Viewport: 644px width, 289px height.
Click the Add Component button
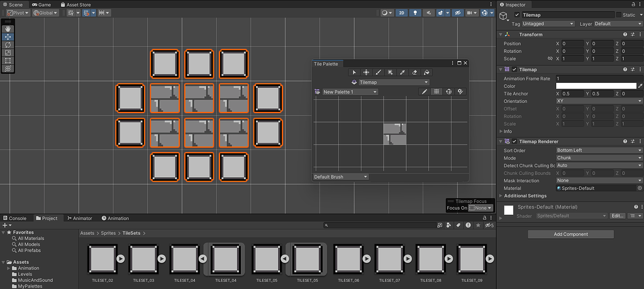570,234
